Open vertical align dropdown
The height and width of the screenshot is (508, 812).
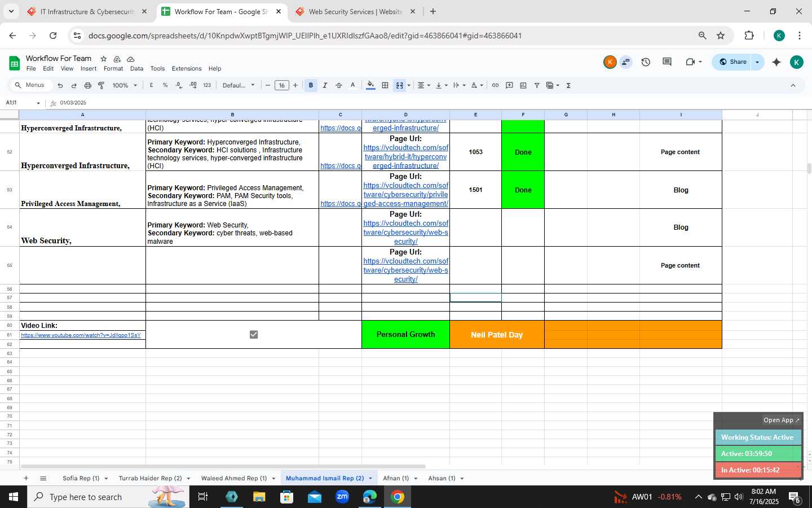(442, 85)
